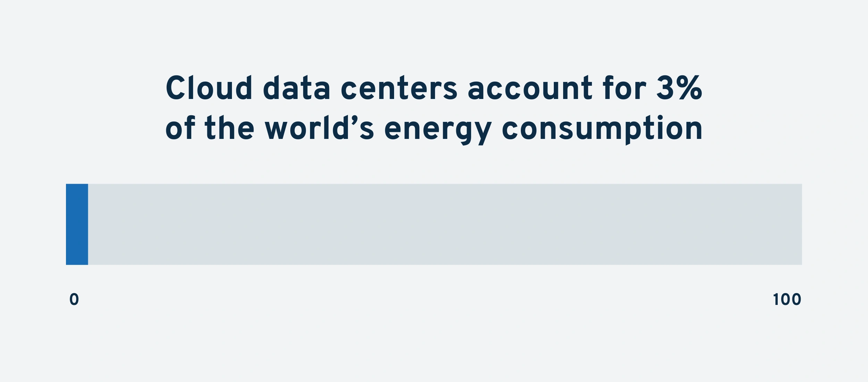
Task: Click the "0" axis label
Action: 74,299
